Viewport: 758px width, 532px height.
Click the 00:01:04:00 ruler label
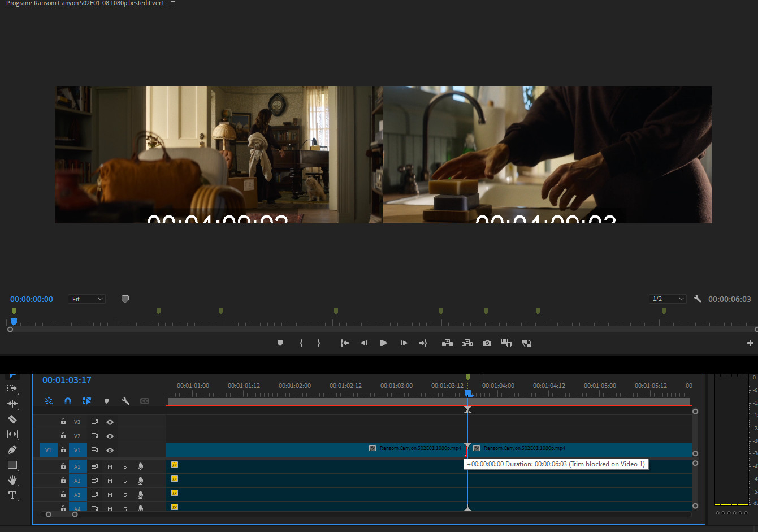click(499, 386)
